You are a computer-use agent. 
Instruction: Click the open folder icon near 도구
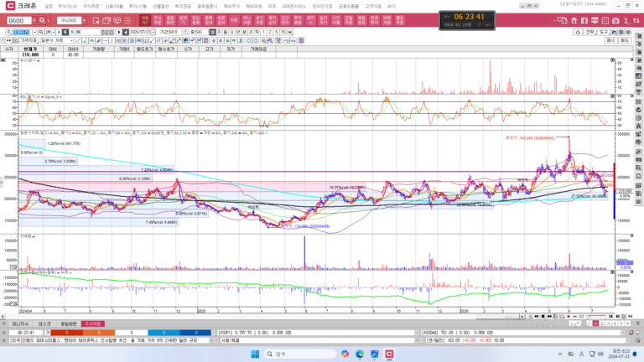click(x=615, y=32)
